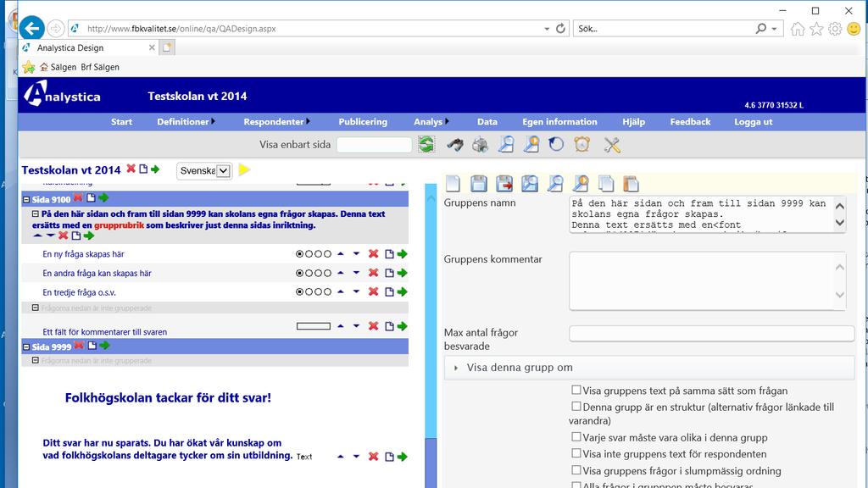Click the page icon on 'En tredje fråga o.s.v.' row
868x488 pixels.
click(x=389, y=291)
